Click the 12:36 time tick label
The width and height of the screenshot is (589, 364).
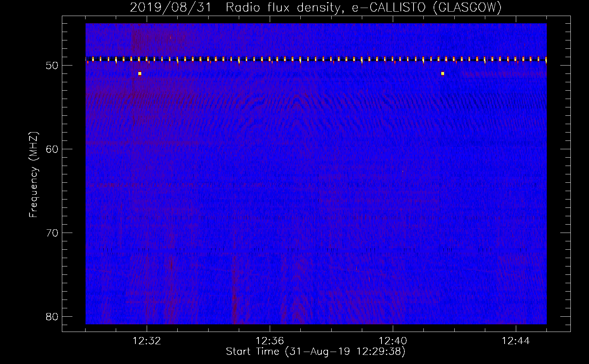coord(270,341)
